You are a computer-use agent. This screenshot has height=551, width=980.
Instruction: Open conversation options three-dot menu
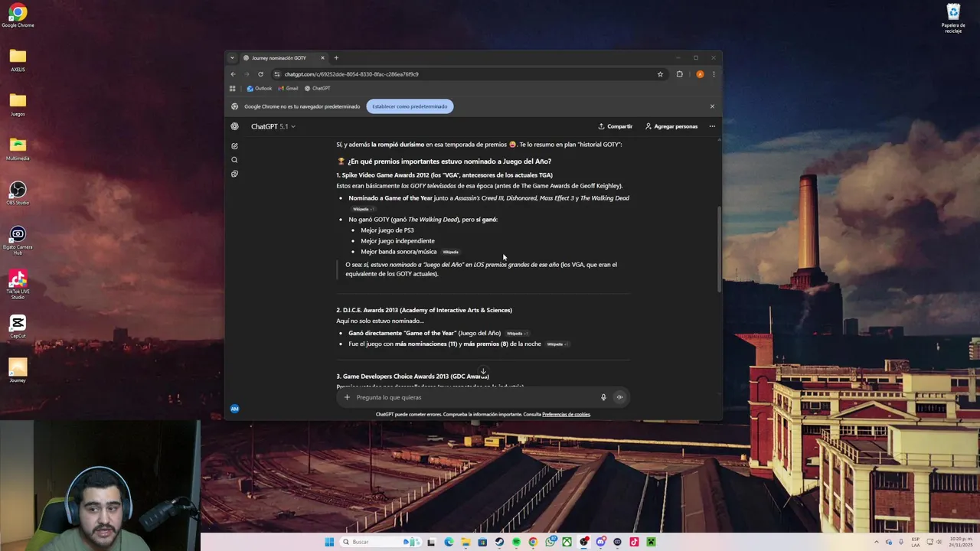tap(712, 126)
